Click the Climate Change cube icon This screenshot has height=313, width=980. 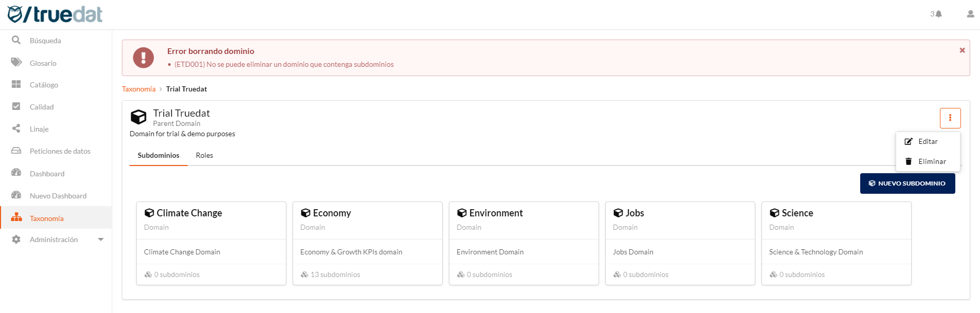pos(149,213)
